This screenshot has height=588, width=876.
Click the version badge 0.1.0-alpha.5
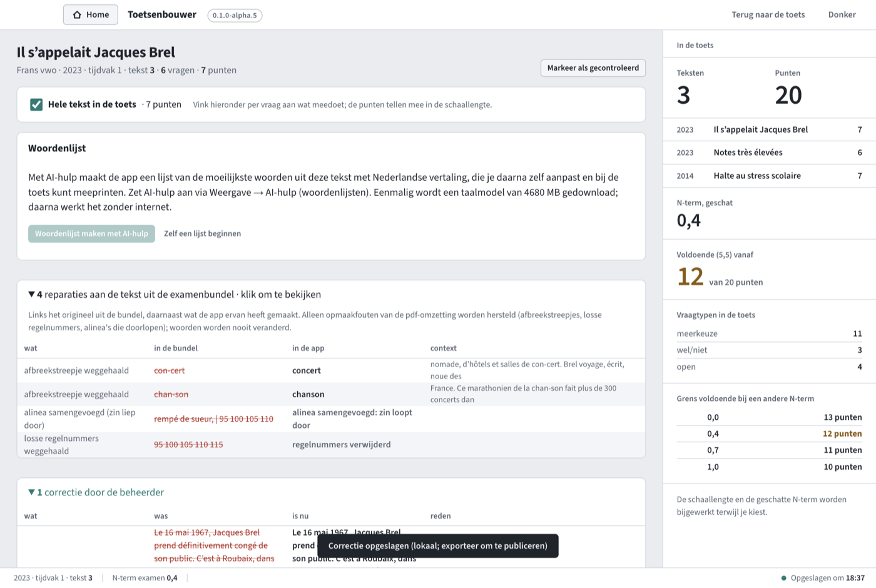point(235,15)
